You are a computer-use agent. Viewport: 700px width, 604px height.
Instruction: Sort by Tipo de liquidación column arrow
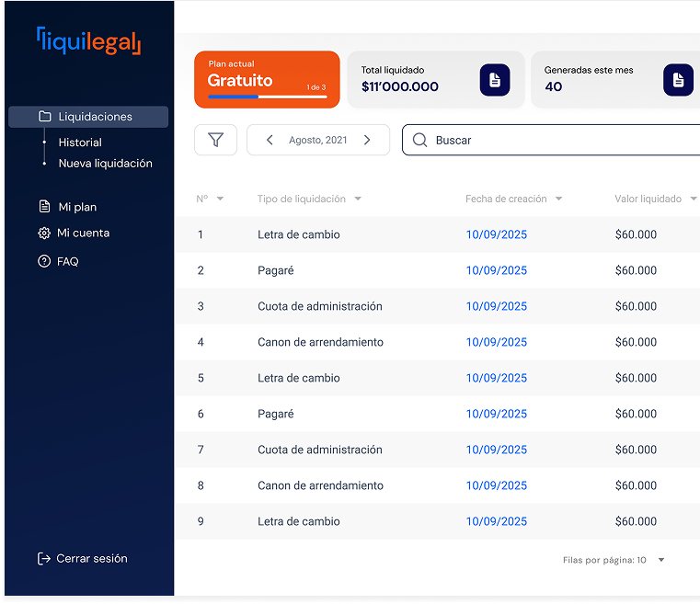coord(358,199)
